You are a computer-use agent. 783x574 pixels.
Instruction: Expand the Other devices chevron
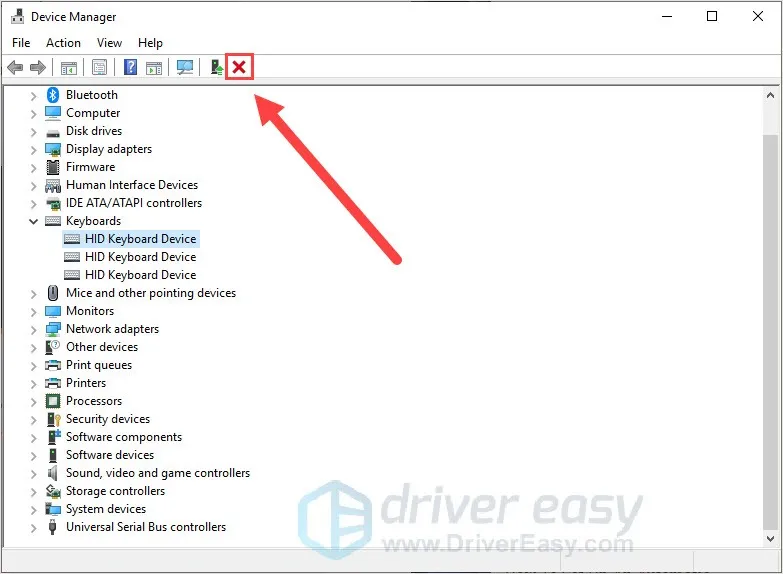pyautogui.click(x=33, y=347)
